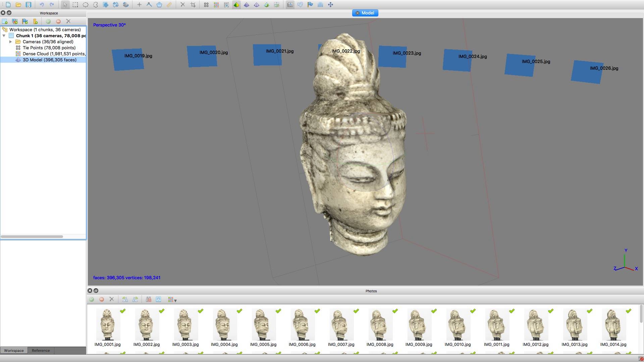Save the current project
The height and width of the screenshot is (362, 644).
click(x=29, y=5)
